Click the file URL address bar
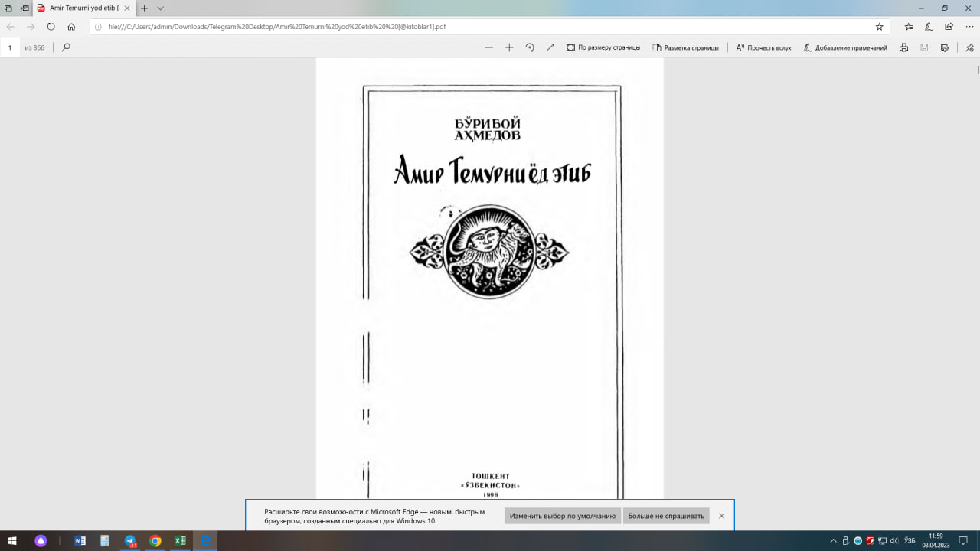980x551 pixels. [490, 26]
